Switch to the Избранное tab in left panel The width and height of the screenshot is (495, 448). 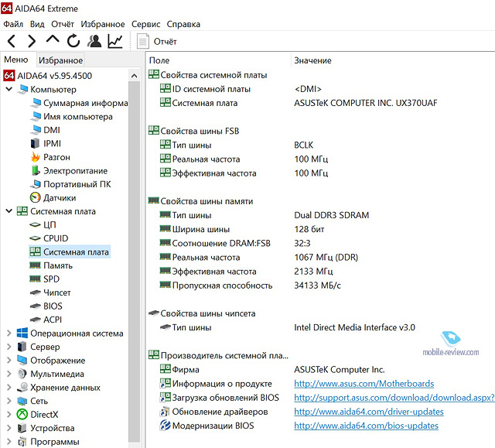60,60
